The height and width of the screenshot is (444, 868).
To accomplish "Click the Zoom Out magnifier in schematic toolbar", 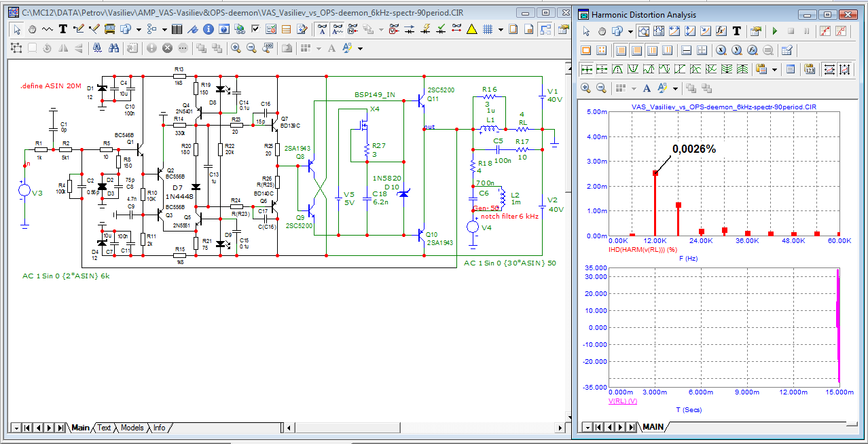I will [x=251, y=48].
